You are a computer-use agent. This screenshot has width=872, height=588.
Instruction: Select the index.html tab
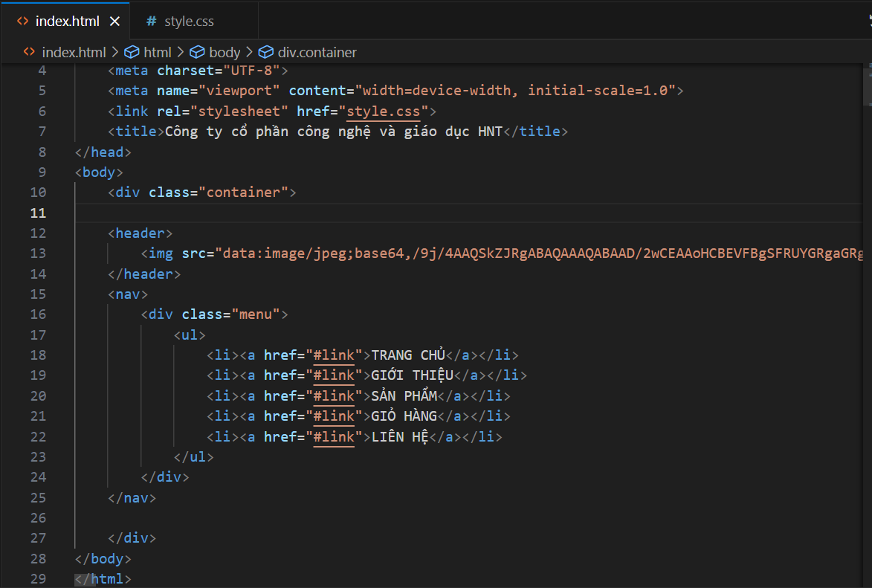(x=65, y=21)
